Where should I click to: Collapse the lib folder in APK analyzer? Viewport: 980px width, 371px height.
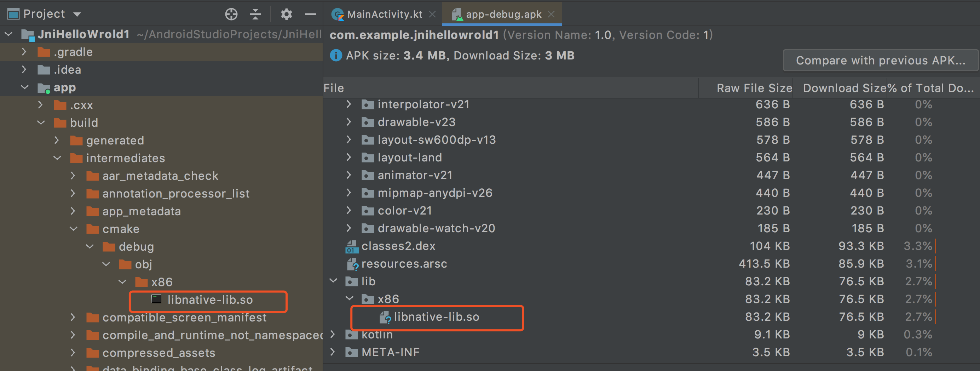pyautogui.click(x=333, y=281)
